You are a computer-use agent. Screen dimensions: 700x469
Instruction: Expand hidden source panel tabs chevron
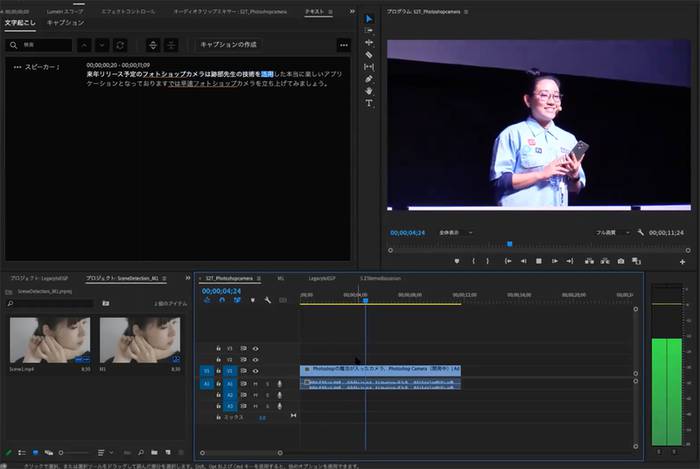click(x=352, y=11)
